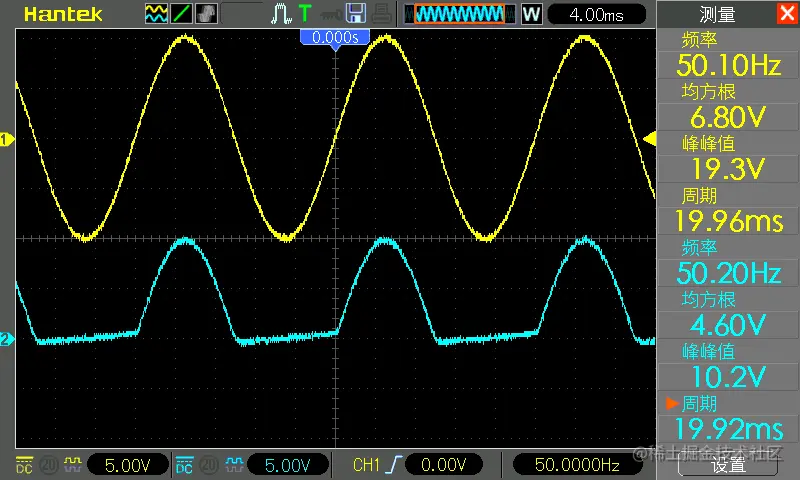The width and height of the screenshot is (800, 480).
Task: Click the CH1 RMS value 6.80V
Action: (728, 117)
